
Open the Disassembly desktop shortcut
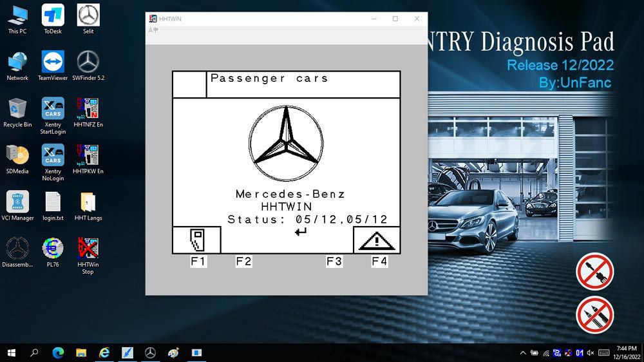tap(17, 252)
